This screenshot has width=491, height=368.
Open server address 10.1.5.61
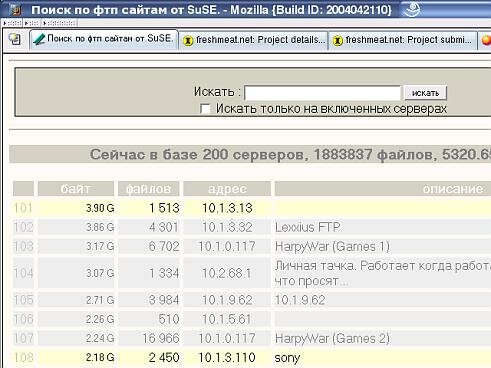tap(227, 319)
